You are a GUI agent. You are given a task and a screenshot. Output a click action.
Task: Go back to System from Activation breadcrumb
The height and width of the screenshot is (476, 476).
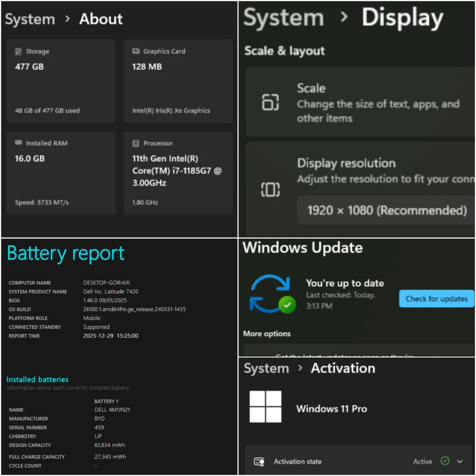[266, 368]
